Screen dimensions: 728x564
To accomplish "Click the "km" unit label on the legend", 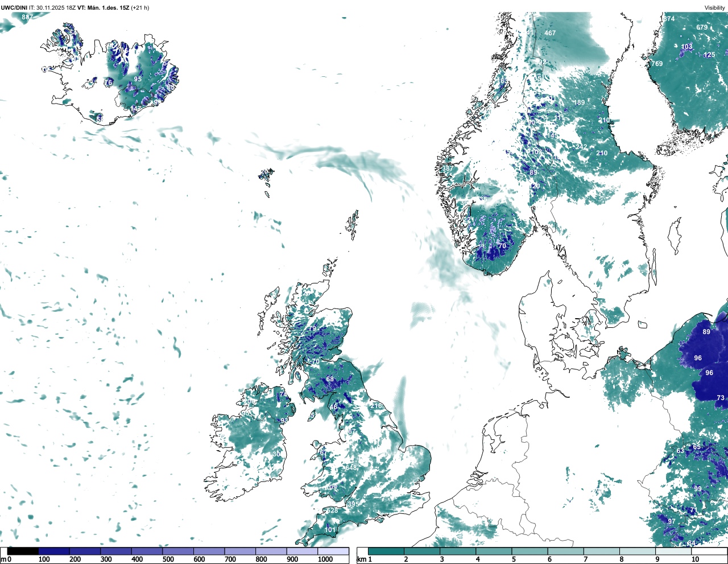I will point(362,559).
